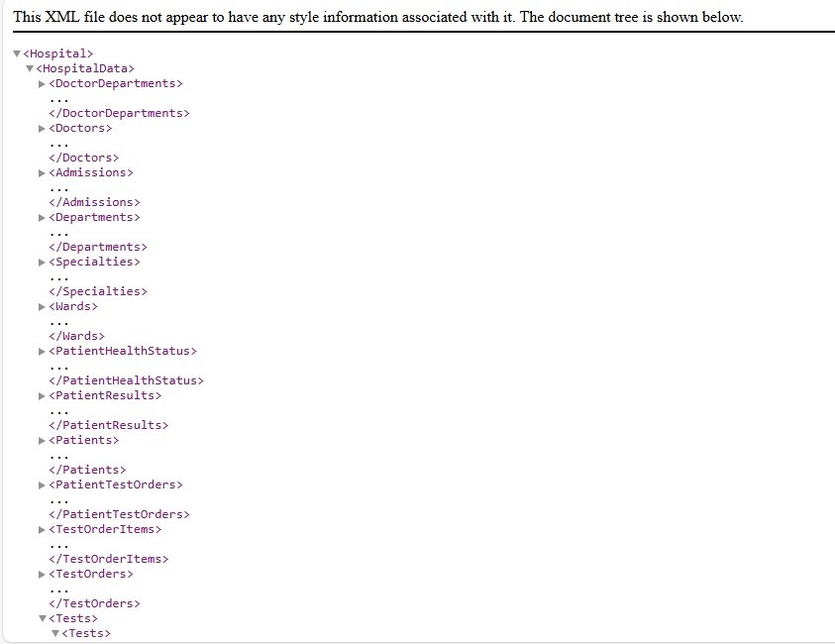
Task: Click the </Doctors> closing tag
Action: pos(83,158)
